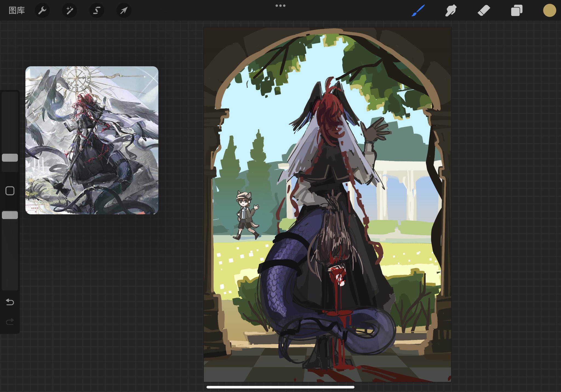The height and width of the screenshot is (392, 561).
Task: Tap the home indicator bar at bottom
Action: click(x=280, y=387)
